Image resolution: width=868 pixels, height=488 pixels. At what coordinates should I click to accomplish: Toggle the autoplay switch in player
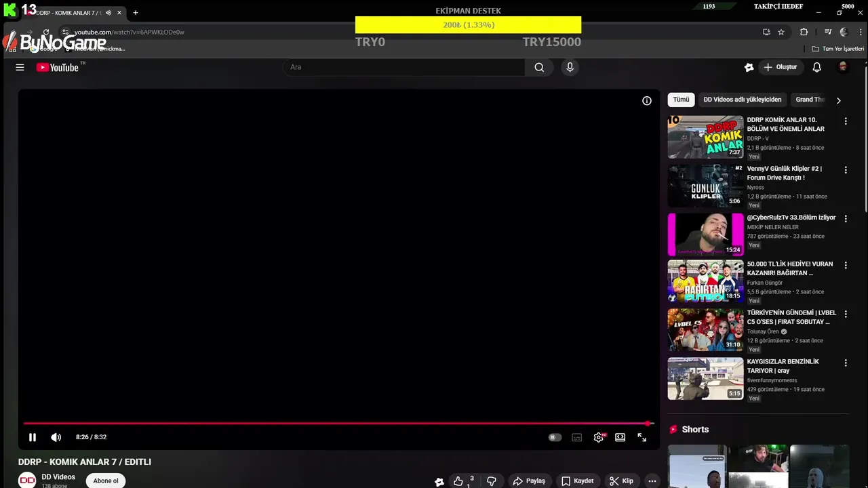coord(555,437)
